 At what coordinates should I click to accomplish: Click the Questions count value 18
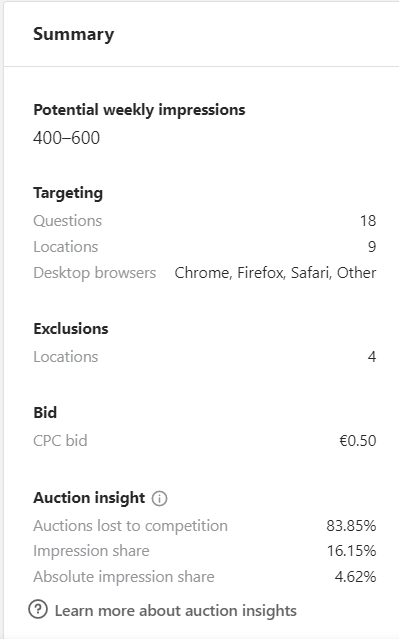(x=368, y=221)
